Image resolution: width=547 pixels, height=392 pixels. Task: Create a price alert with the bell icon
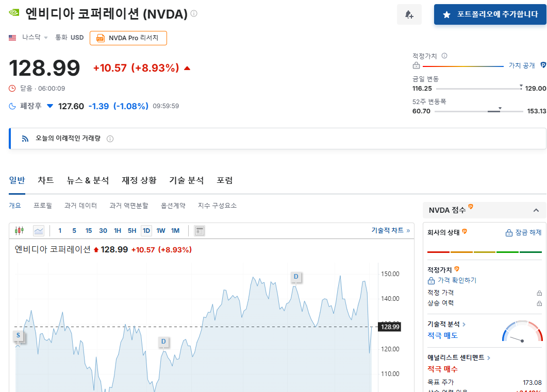[409, 14]
